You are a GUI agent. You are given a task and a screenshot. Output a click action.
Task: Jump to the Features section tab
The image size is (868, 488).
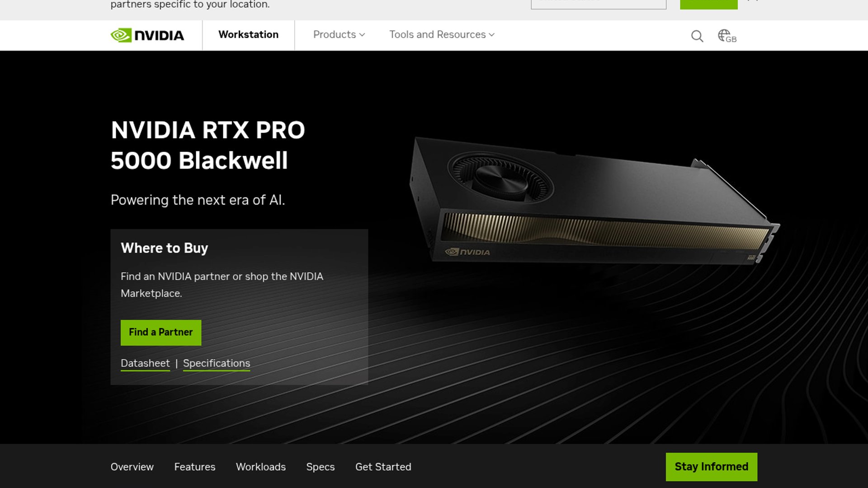195,467
